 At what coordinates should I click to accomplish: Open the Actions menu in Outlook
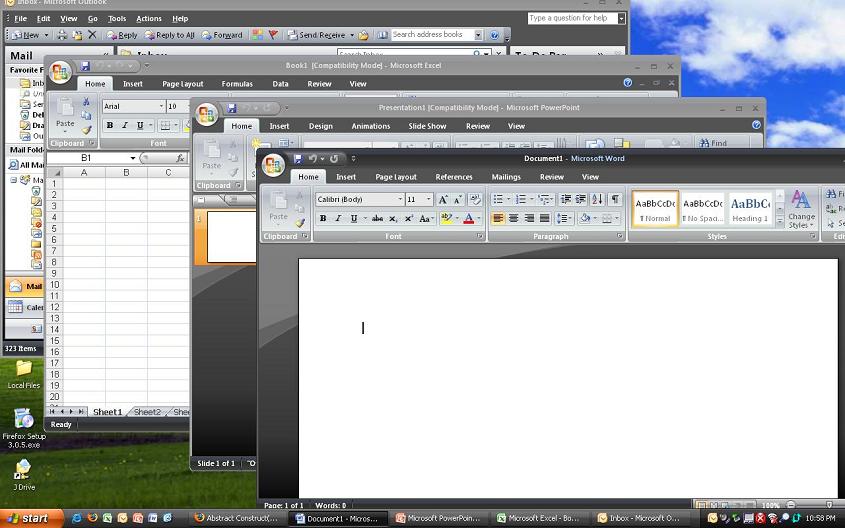coord(149,18)
